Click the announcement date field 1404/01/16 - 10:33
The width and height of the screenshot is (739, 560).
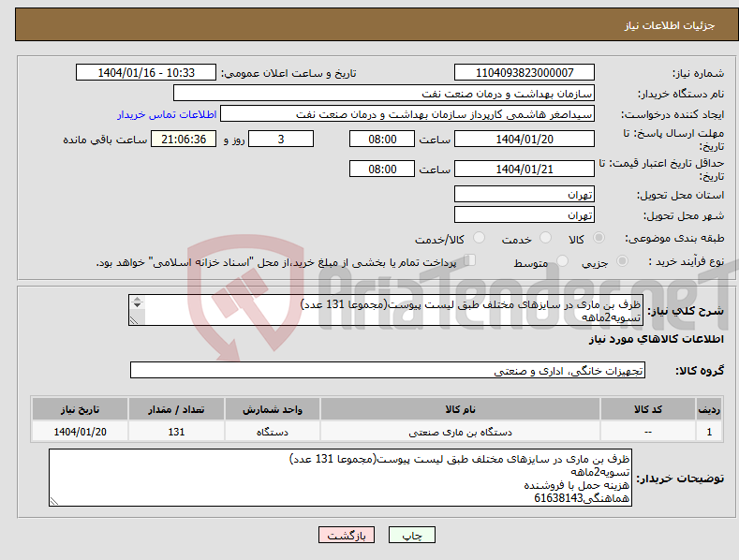click(145, 73)
